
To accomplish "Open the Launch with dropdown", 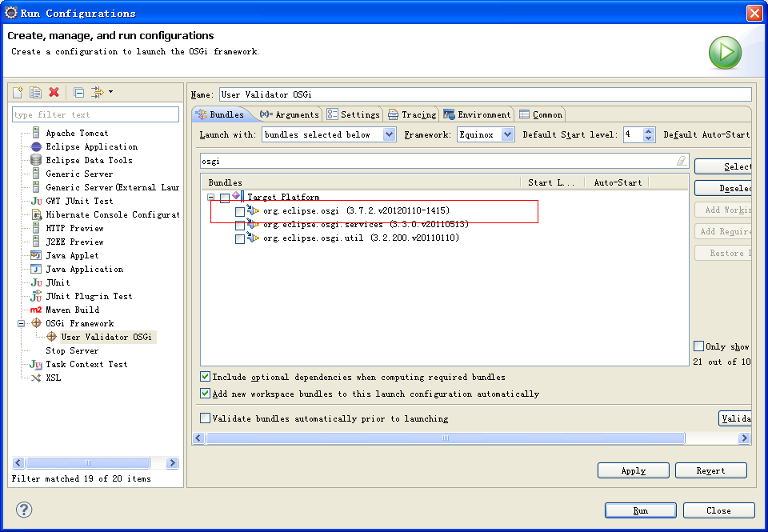I will pos(390,134).
